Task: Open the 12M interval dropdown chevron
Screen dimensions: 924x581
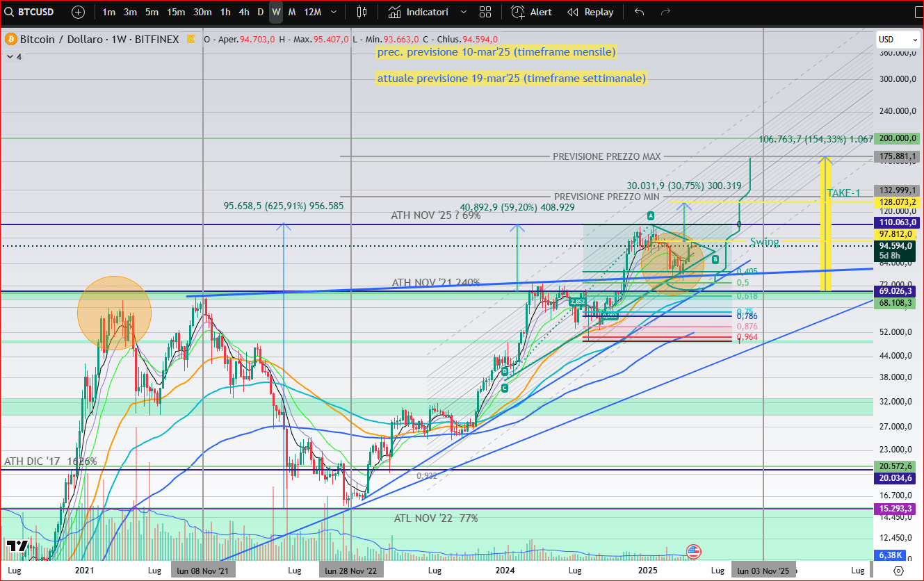Action: click(x=332, y=12)
